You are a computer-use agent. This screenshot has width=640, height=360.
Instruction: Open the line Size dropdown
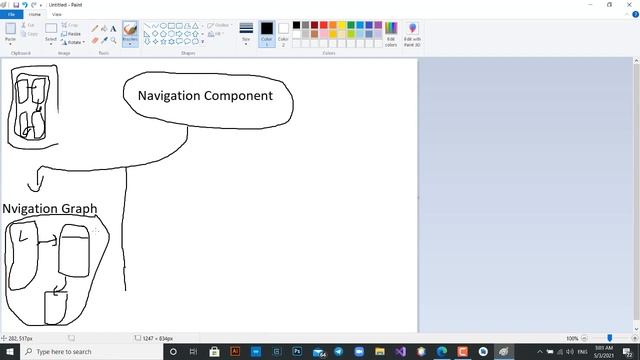[x=246, y=34]
